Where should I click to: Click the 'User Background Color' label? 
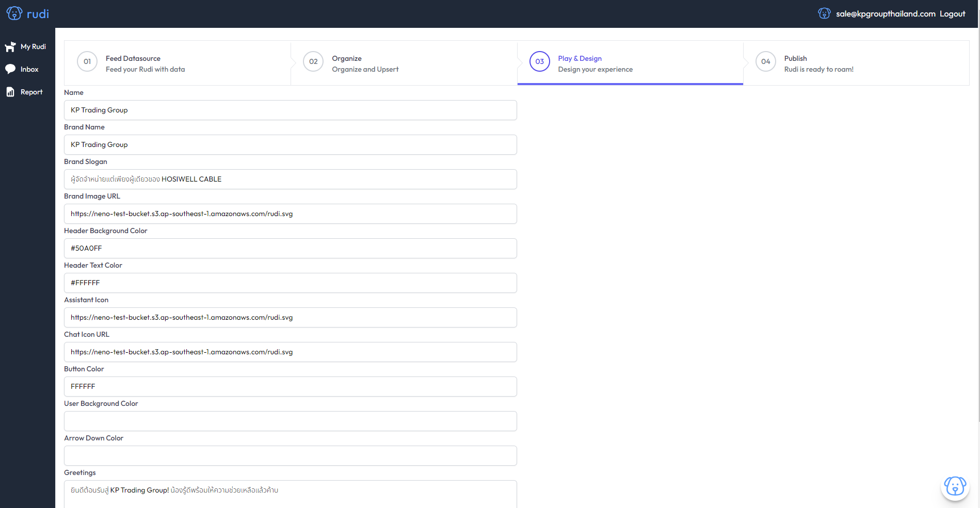click(101, 404)
